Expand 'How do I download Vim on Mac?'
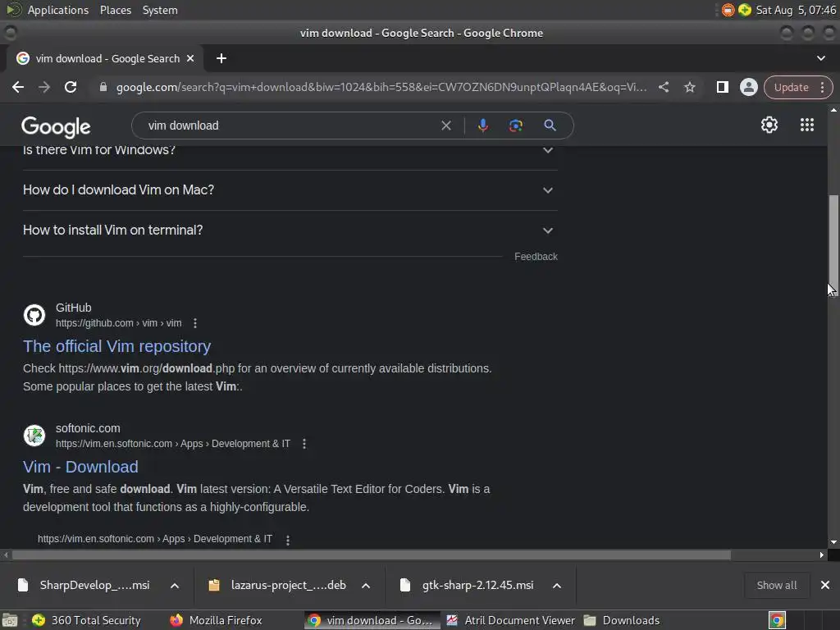The image size is (840, 630). tap(290, 190)
